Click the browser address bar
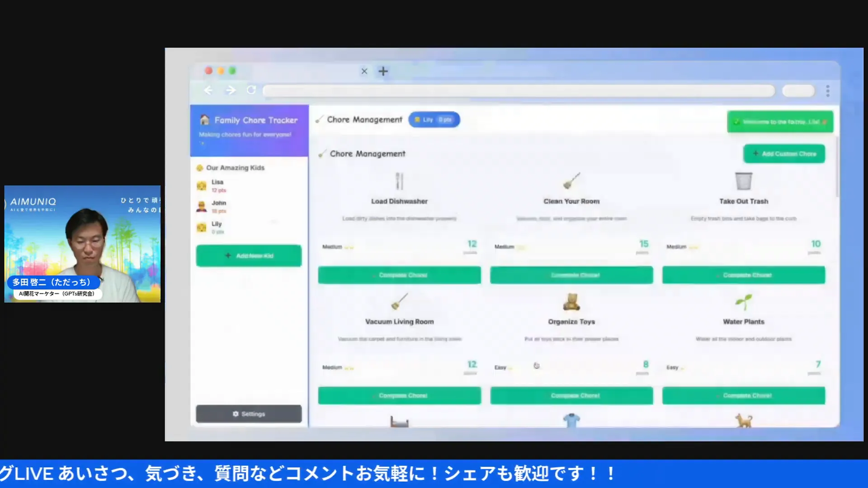This screenshot has width=868, height=488. click(x=518, y=91)
